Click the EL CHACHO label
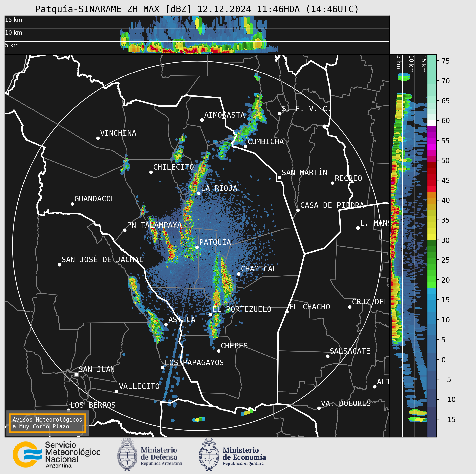The width and height of the screenshot is (476, 474). click(309, 307)
